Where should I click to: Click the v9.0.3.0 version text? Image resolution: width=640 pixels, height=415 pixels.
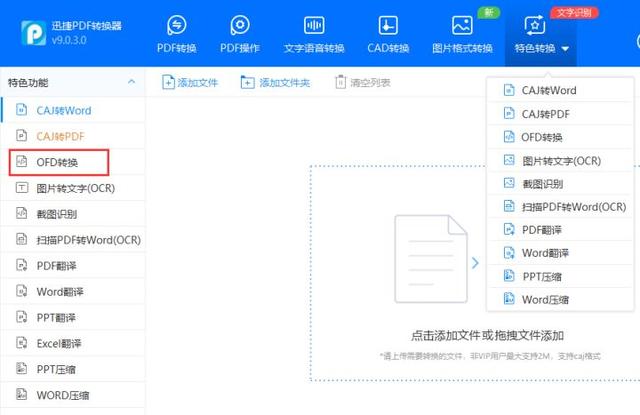[x=69, y=40]
